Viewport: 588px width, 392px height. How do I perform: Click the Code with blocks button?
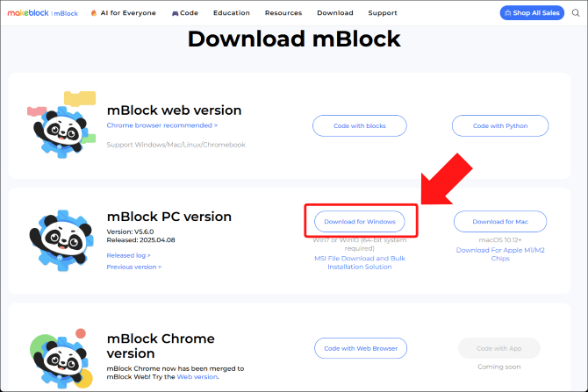(x=360, y=126)
